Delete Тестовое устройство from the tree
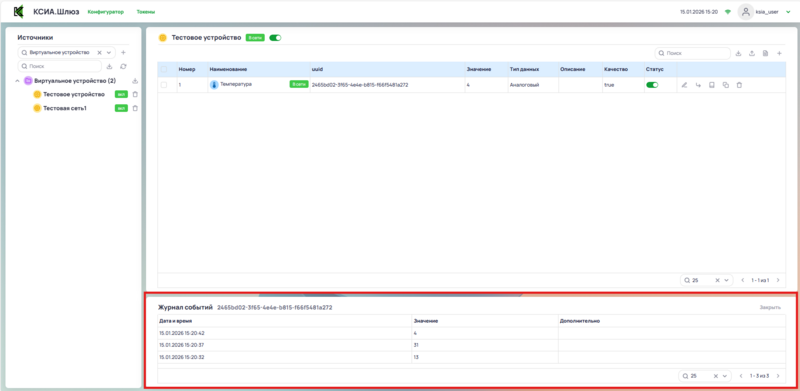The height and width of the screenshot is (391, 800). click(135, 94)
